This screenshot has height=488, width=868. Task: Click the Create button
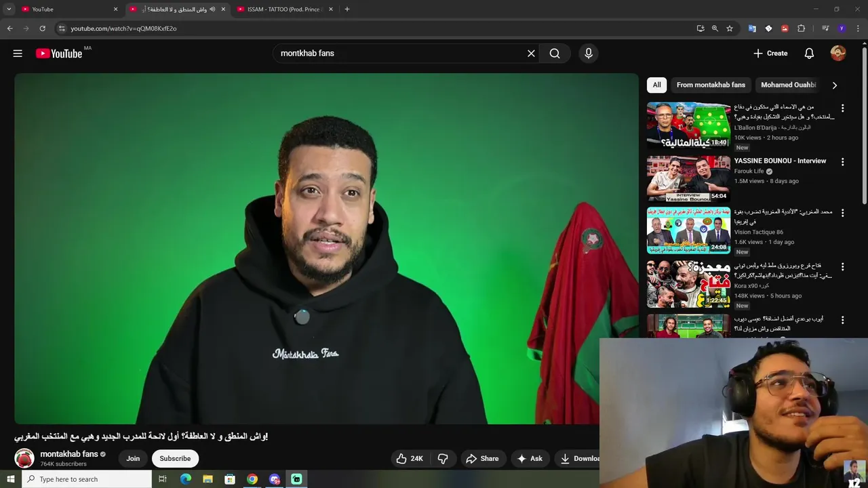click(x=770, y=53)
